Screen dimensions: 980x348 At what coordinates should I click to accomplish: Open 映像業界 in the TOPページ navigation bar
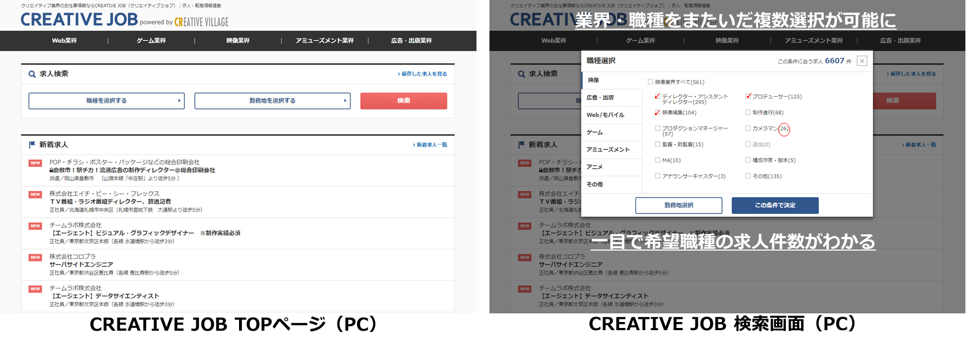point(238,41)
